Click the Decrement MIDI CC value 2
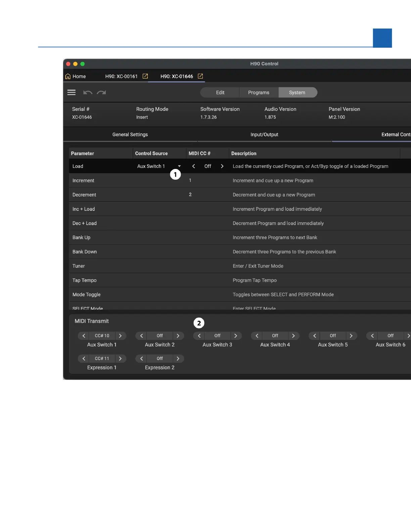 point(190,194)
